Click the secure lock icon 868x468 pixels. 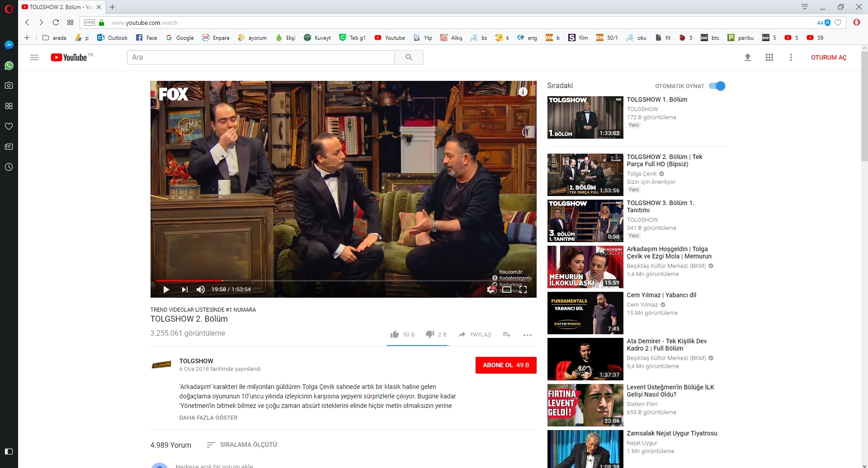click(102, 23)
